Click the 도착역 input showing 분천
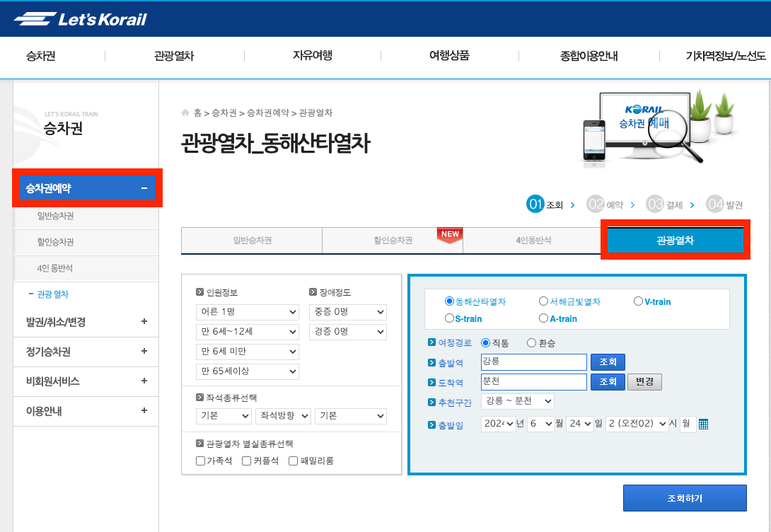This screenshot has width=771, height=532. click(533, 382)
